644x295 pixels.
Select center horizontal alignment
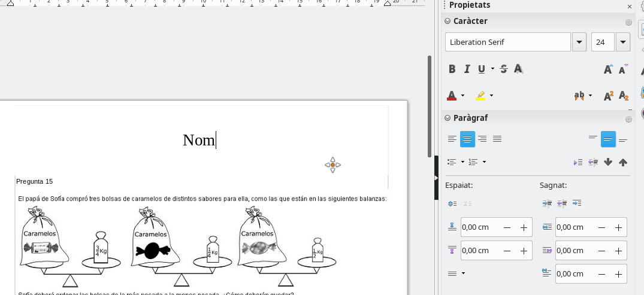[x=467, y=139]
